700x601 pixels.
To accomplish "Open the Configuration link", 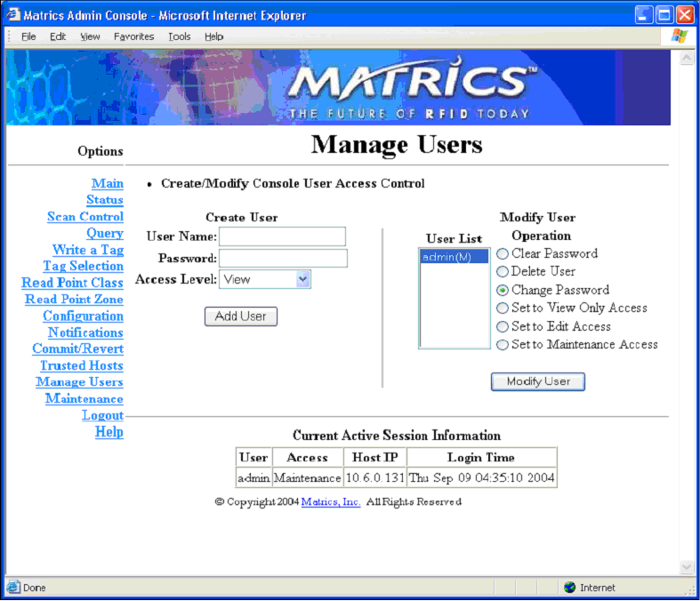I will tap(83, 316).
